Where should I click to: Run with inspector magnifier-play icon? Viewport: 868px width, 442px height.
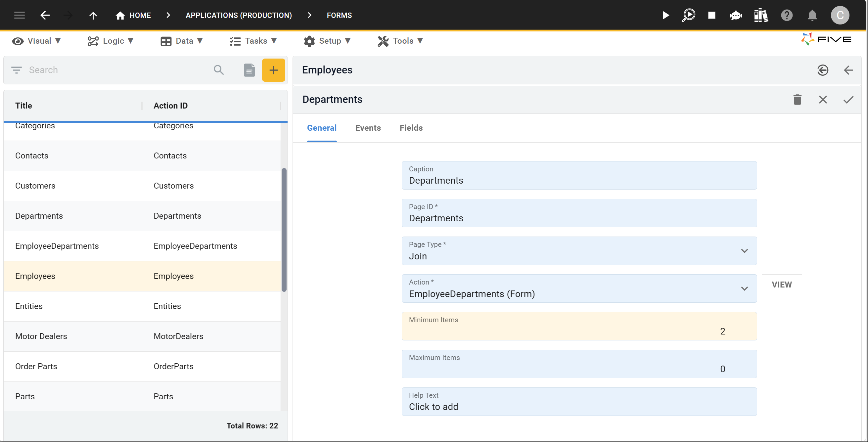689,15
